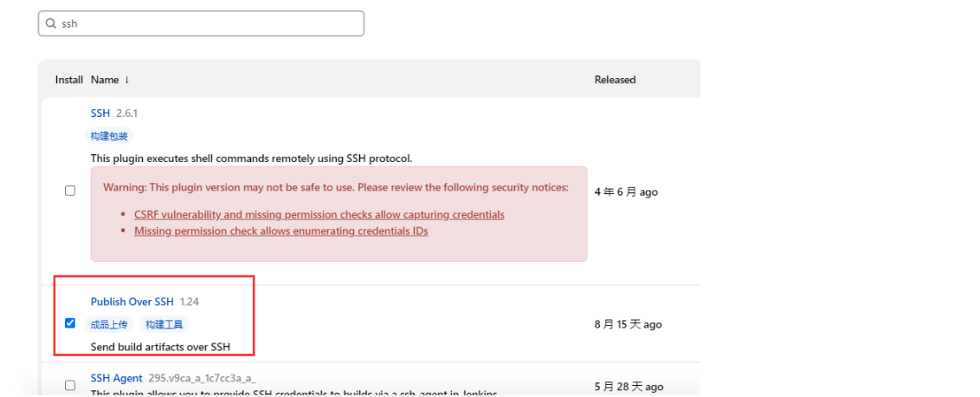Click the SSH plugin's release date
The image size is (980, 397).
[626, 192]
